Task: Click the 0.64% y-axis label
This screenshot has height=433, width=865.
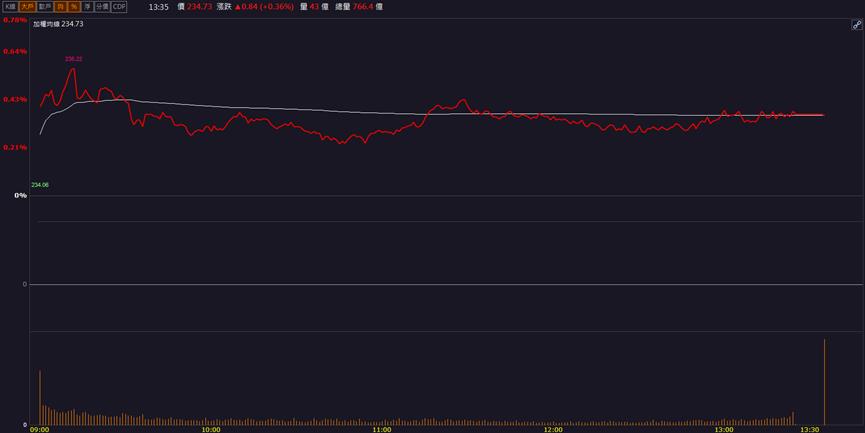Action: click(x=15, y=51)
